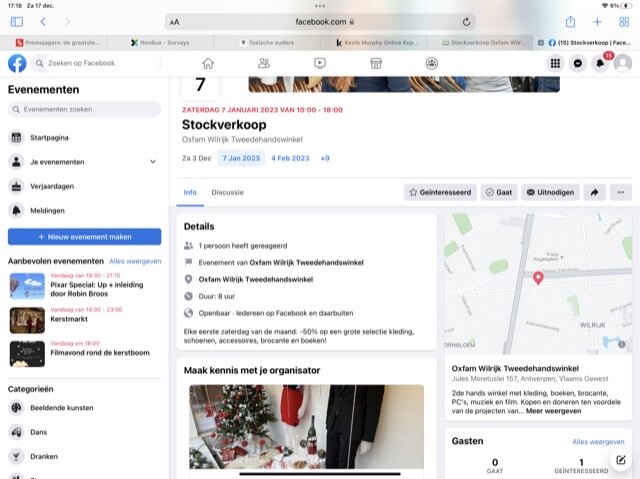Toggle the Gaat attendance button
The image size is (640, 479).
(497, 192)
